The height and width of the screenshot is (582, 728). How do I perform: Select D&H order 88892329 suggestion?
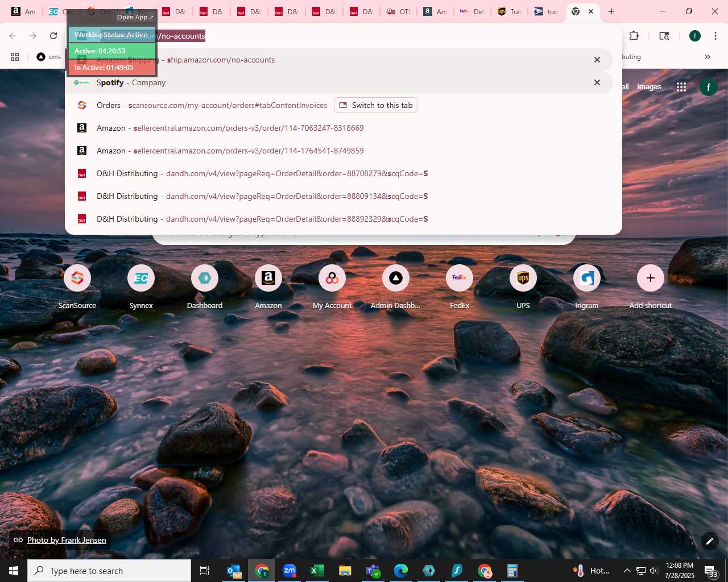point(339,219)
